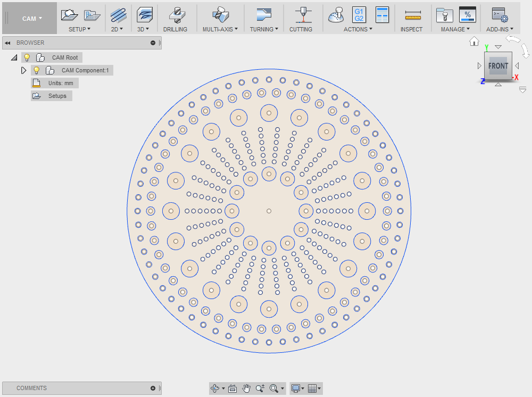Viewport: 532px width, 397px height.
Task: Open the Turning menu
Action: point(264,29)
